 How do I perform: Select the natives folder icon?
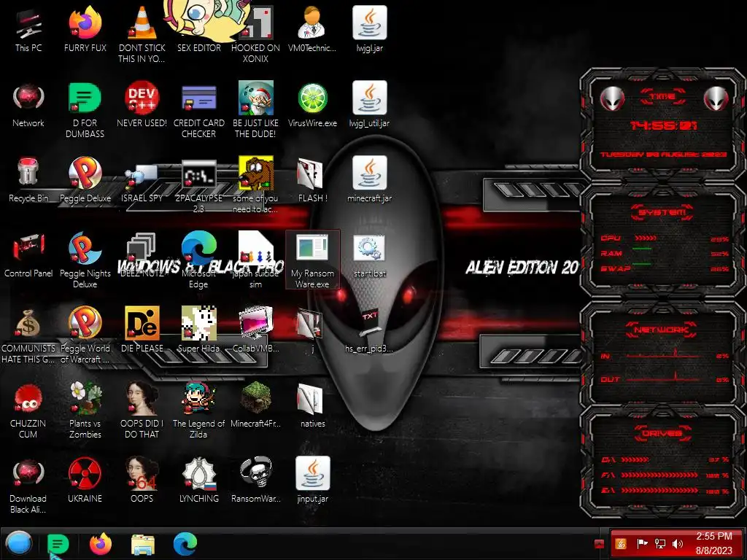[x=312, y=405]
